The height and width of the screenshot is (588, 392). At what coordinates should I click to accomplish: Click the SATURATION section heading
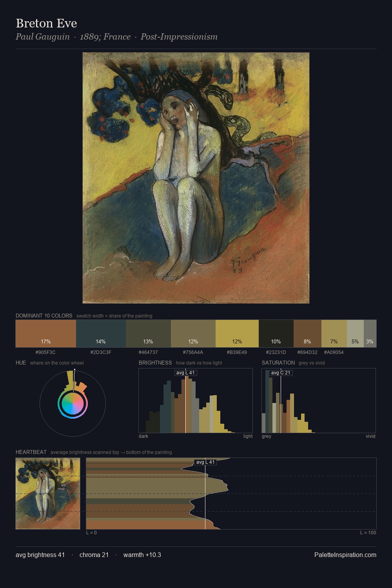278,363
